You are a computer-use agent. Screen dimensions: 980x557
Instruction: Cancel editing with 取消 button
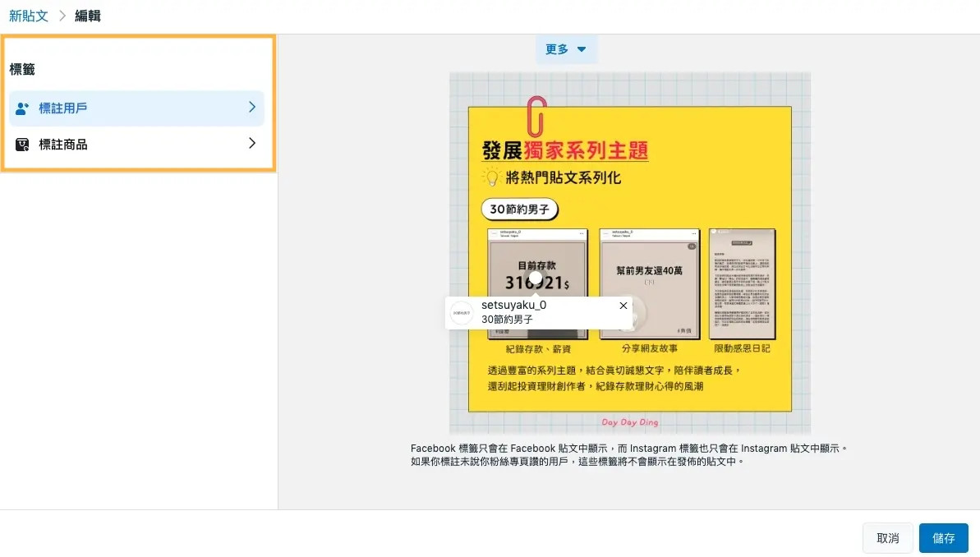point(887,537)
